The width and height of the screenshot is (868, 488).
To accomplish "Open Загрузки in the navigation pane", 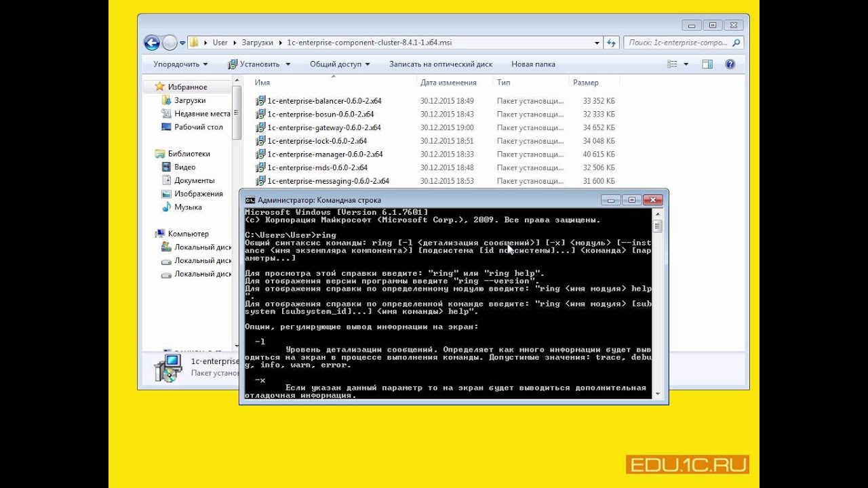I will pos(190,100).
